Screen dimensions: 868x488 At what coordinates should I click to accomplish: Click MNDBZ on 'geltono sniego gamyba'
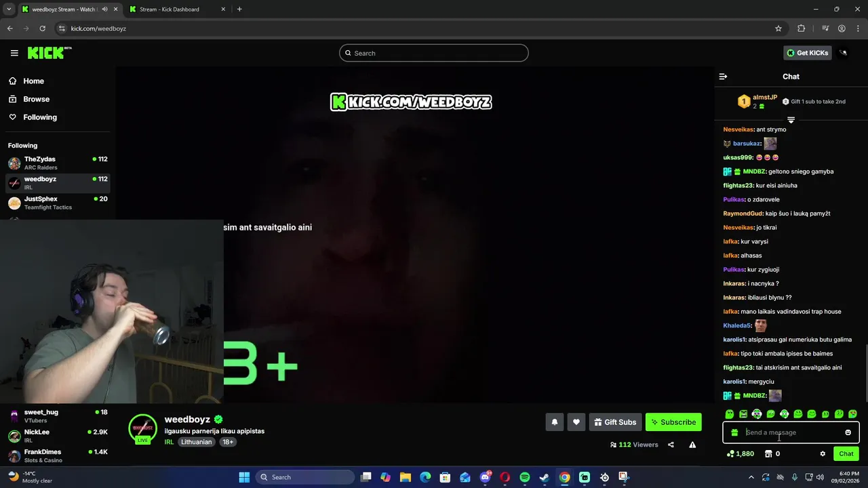[x=754, y=171]
